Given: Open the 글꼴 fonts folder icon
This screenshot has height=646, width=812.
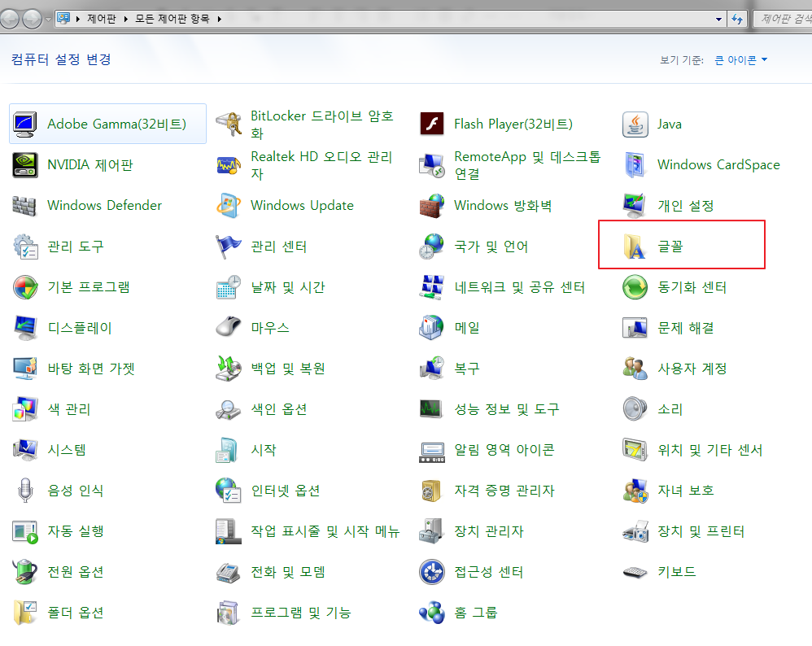Looking at the screenshot, I should pos(635,247).
